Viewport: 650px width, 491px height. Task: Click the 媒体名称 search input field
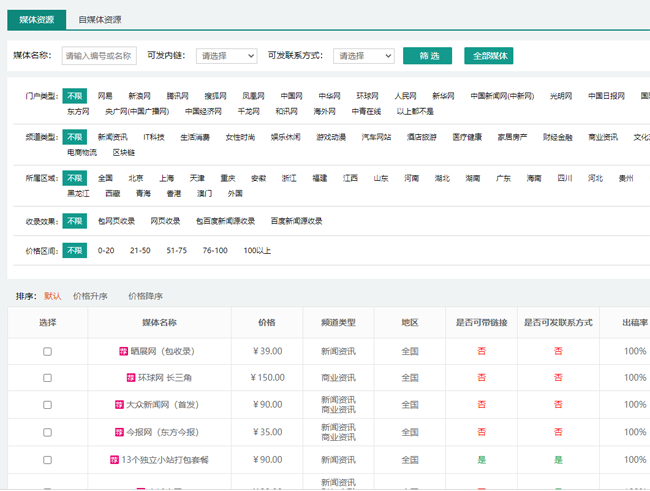pyautogui.click(x=98, y=56)
